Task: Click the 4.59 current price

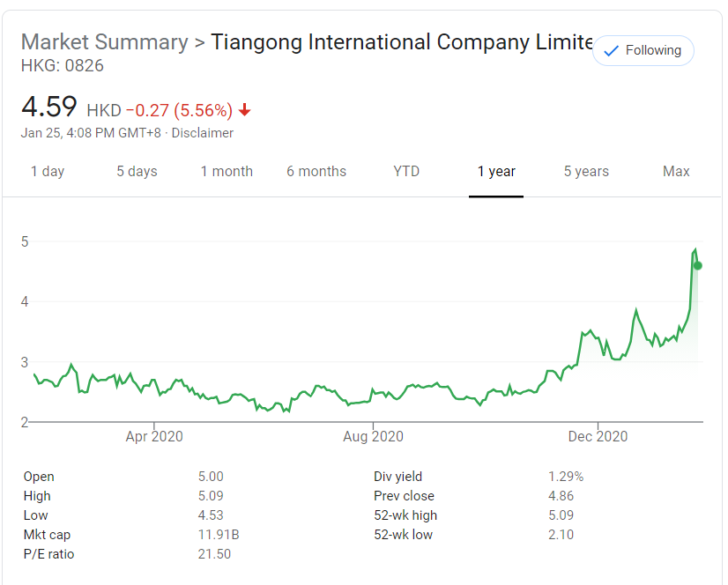Action: coord(49,107)
